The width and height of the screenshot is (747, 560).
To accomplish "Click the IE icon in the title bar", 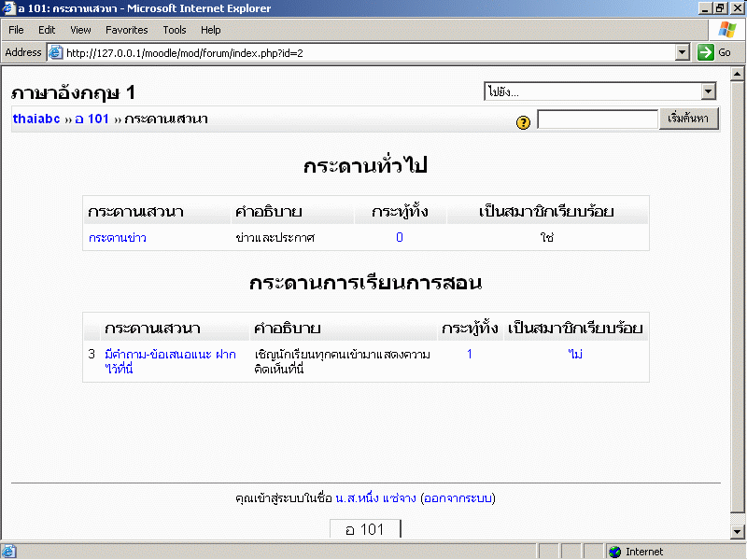I will (x=8, y=8).
